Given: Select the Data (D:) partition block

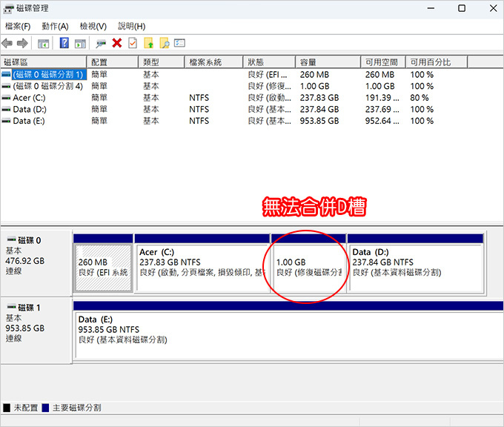Looking at the screenshot, I should (416, 268).
